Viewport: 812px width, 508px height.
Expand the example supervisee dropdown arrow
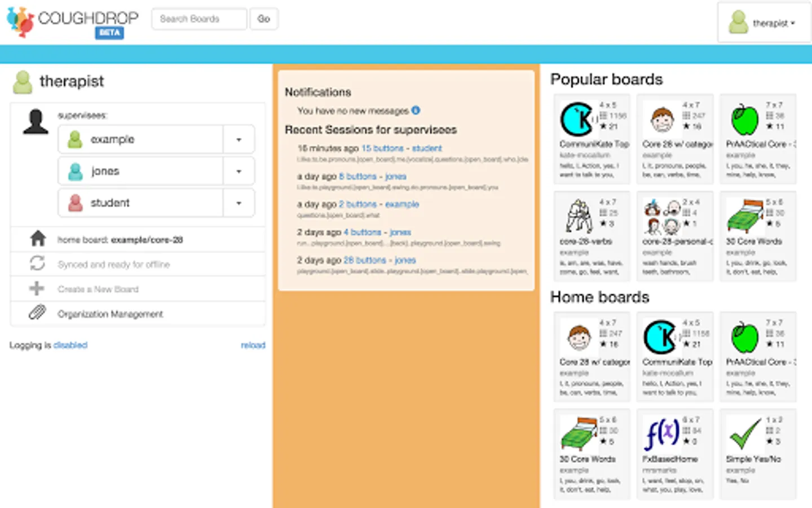pos(239,139)
